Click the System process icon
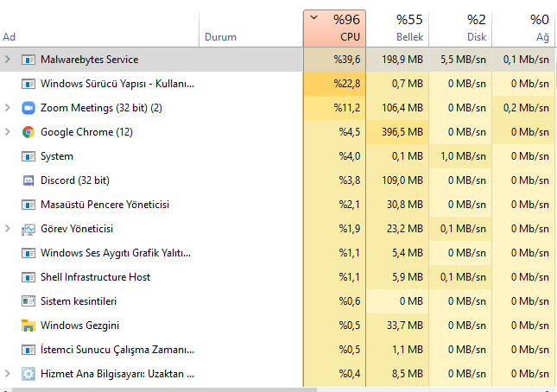This screenshot has height=392, width=557. click(28, 156)
